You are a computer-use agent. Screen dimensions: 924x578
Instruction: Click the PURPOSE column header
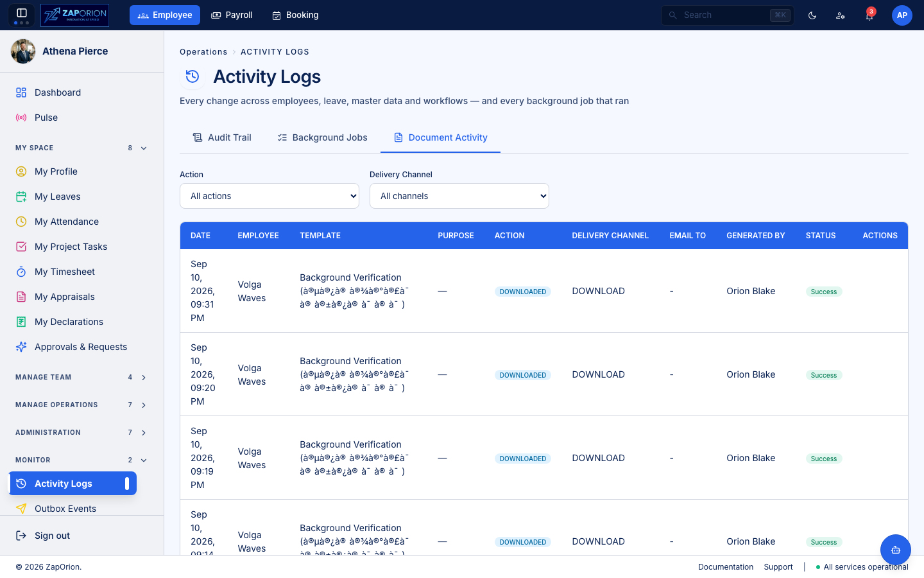pyautogui.click(x=456, y=236)
